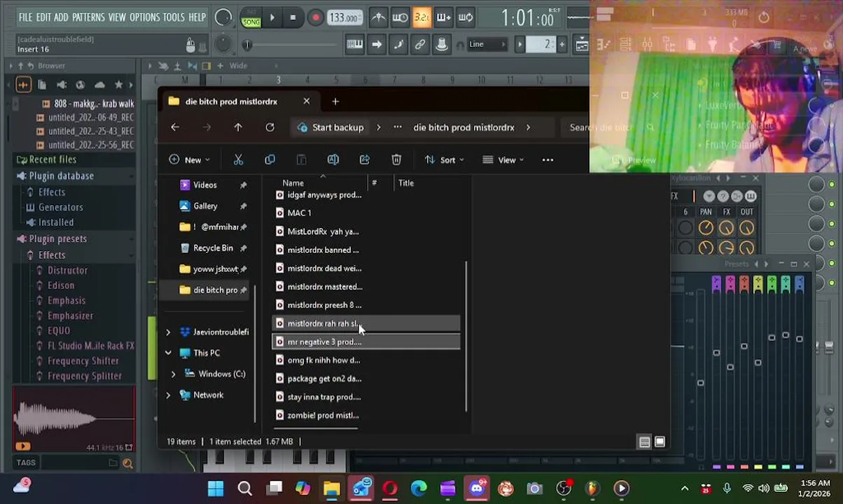Open the See more ellipsis menu
The width and height of the screenshot is (843, 504).
click(x=548, y=160)
